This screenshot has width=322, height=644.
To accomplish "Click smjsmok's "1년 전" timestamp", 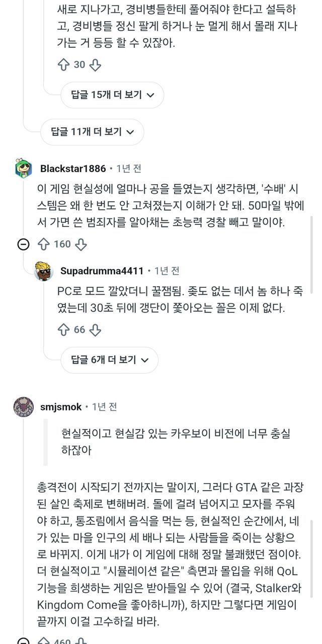I will tap(104, 407).
